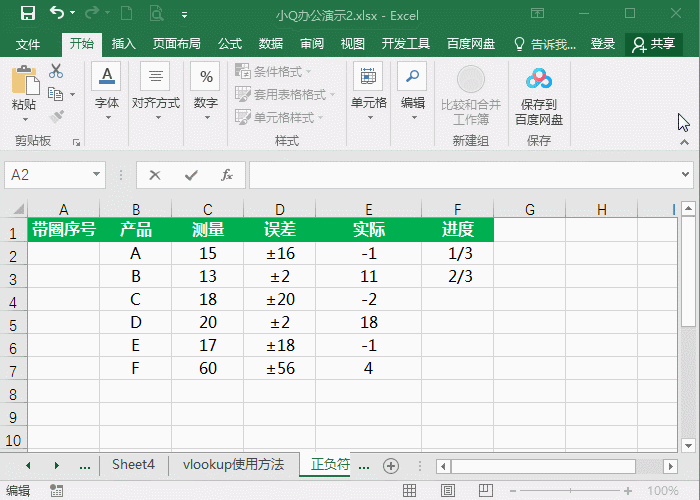
Task: Click the Cells (单元格) icon
Action: pyautogui.click(x=368, y=76)
